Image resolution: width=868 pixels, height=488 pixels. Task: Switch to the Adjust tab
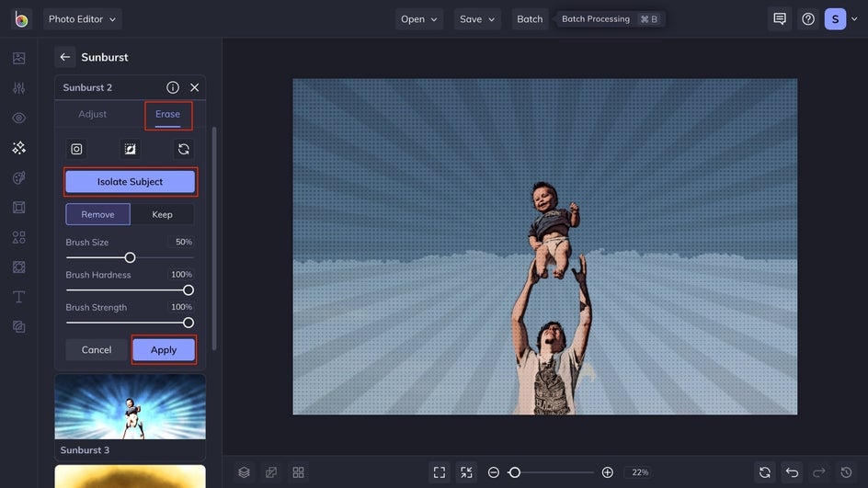(93, 114)
